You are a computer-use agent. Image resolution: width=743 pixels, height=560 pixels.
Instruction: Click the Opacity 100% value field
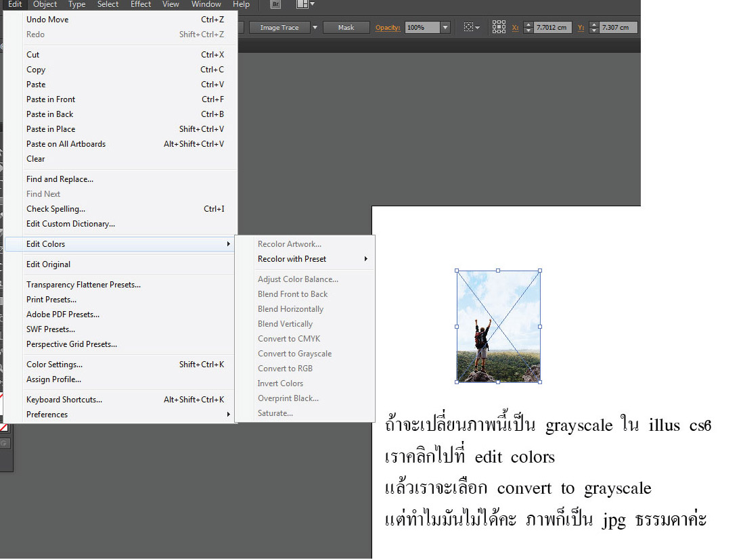tap(422, 28)
